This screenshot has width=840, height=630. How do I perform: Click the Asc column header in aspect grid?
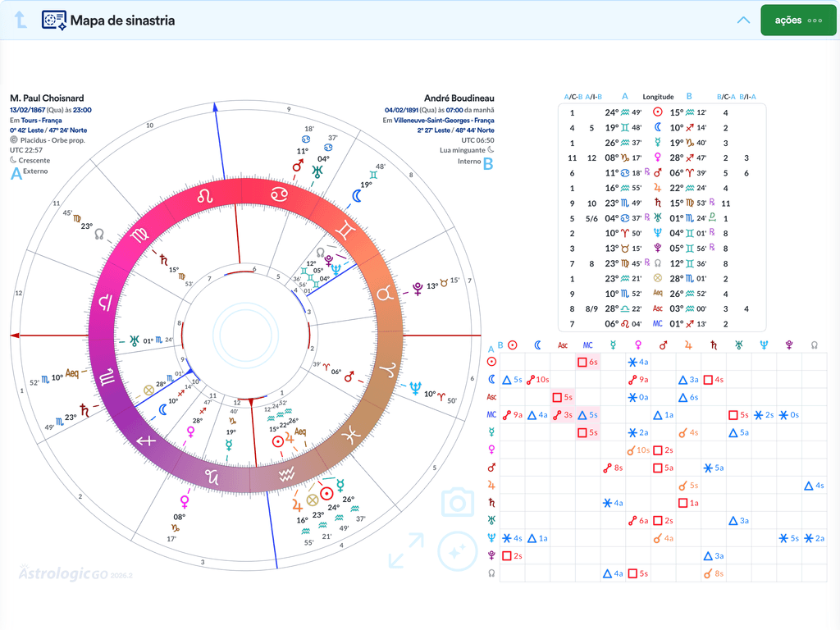point(563,345)
